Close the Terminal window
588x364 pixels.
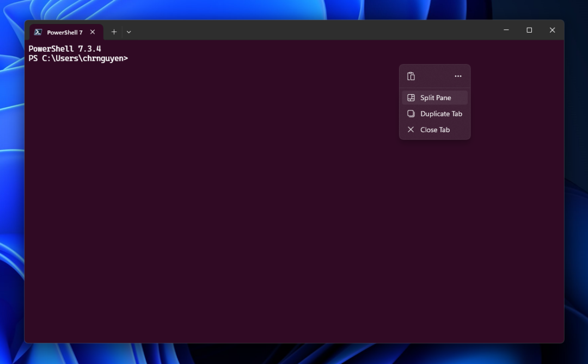553,30
